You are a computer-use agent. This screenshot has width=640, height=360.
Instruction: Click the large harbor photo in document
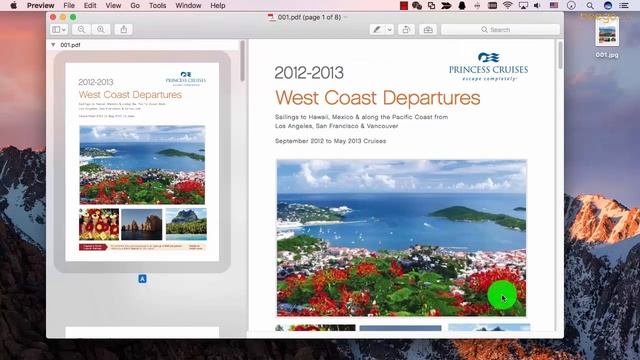(402, 238)
